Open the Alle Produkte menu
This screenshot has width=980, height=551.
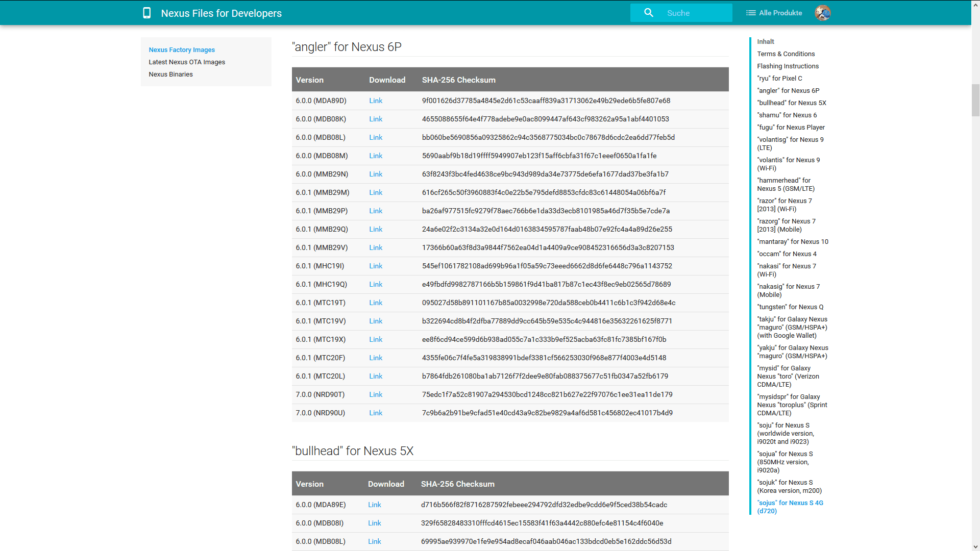point(774,13)
